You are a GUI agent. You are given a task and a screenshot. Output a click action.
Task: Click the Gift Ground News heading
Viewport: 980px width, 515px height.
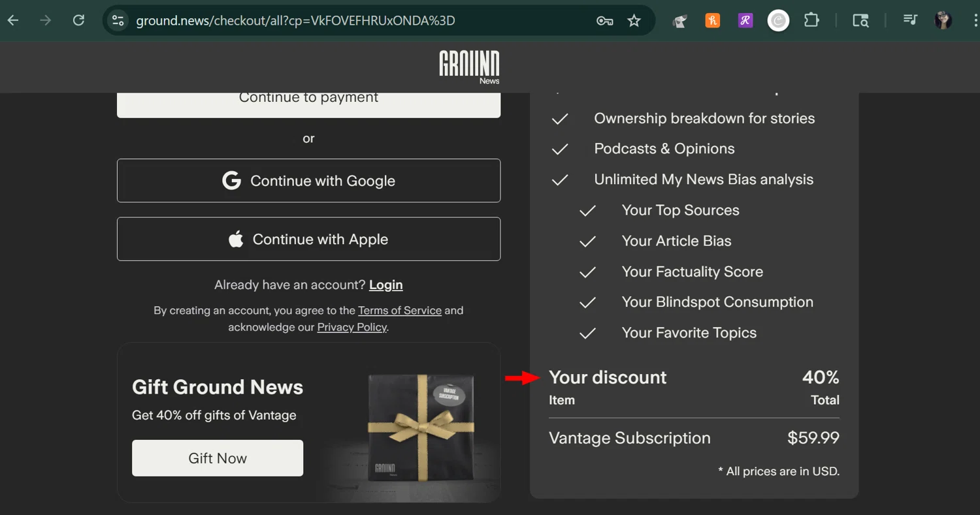point(218,387)
